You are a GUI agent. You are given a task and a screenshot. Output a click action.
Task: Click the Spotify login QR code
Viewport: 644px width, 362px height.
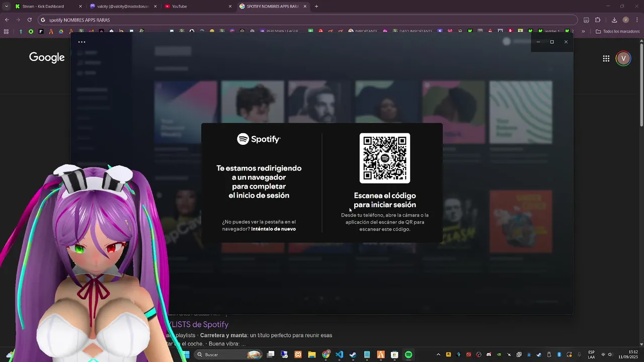(385, 158)
